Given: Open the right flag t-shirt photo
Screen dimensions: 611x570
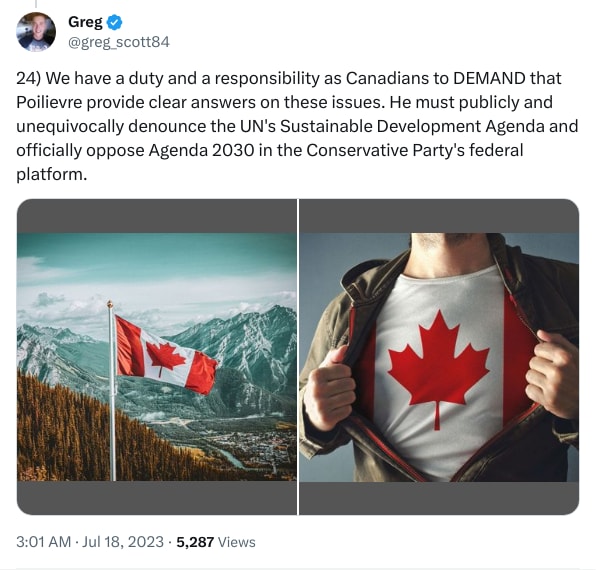Looking at the screenshot, I should point(439,356).
